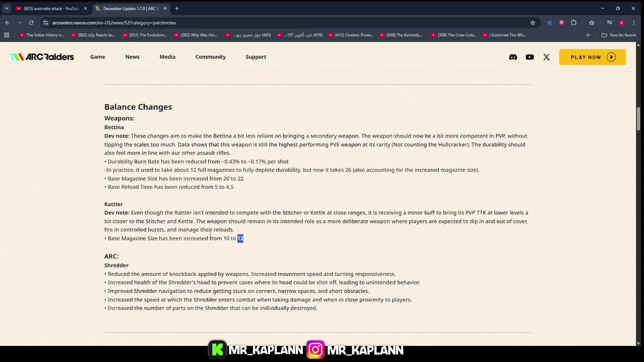Viewport: 644px width, 362px height.
Task: Select the December Update 1.7.0 tab
Action: click(x=130, y=9)
